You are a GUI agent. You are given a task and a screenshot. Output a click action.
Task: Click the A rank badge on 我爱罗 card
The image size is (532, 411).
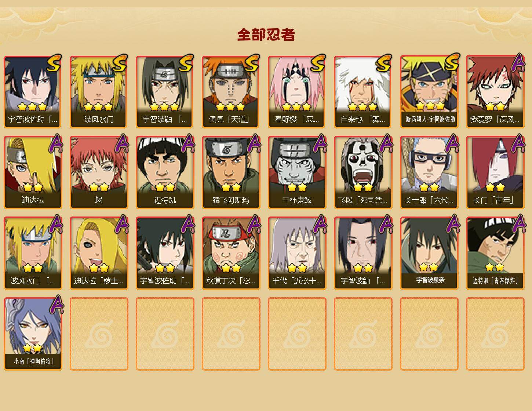518,62
